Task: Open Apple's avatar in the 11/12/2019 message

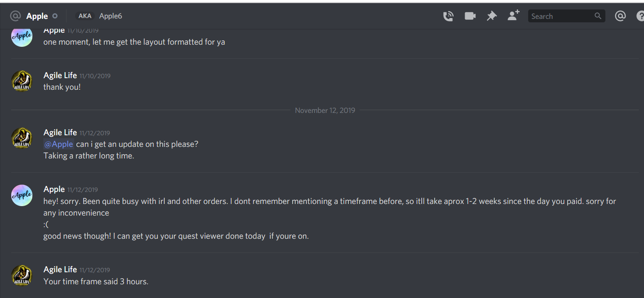Action: [x=22, y=195]
